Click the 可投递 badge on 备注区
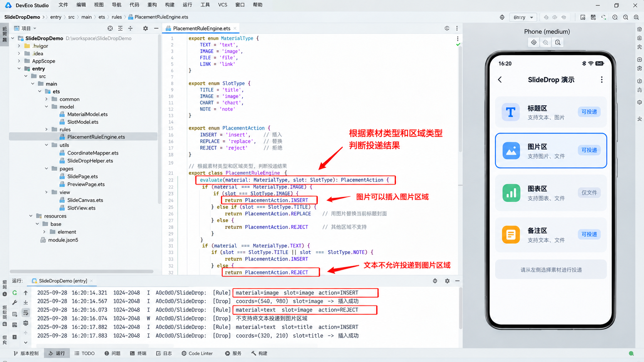This screenshot has height=362, width=644. tap(589, 234)
